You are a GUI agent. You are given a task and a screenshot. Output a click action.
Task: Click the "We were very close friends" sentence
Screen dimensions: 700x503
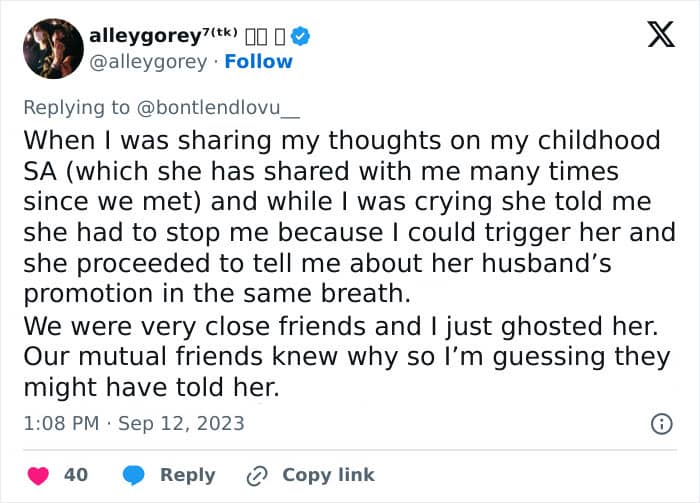[x=341, y=326]
